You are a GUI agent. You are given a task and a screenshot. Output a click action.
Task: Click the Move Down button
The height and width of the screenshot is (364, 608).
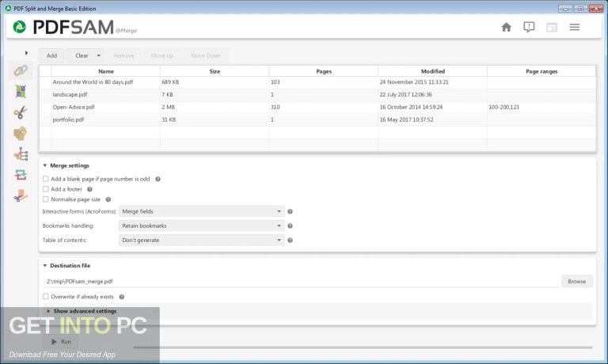click(x=206, y=55)
